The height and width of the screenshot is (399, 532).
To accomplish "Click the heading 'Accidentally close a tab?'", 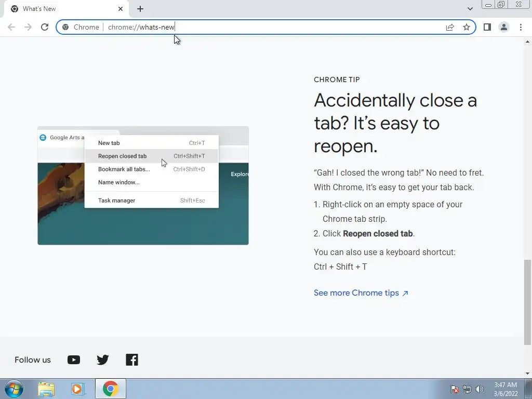I will pos(395,123).
